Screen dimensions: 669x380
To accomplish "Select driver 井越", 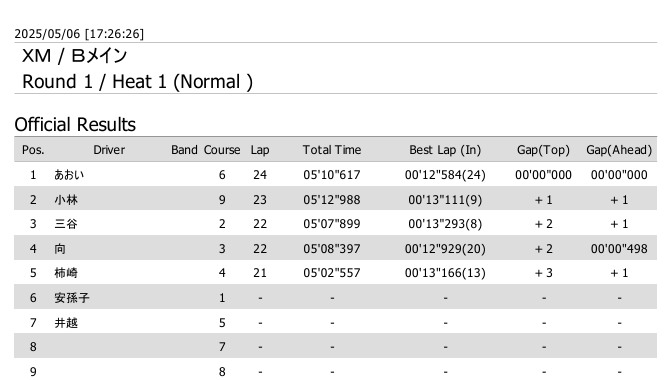I will point(66,323).
